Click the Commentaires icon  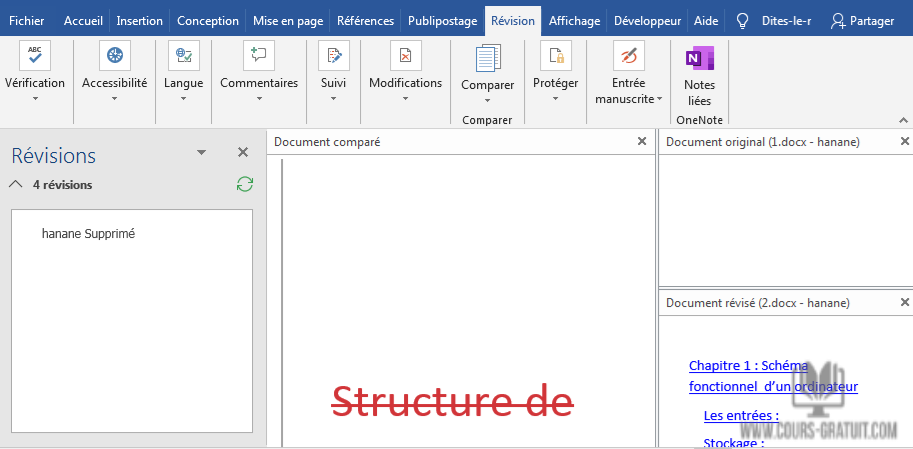[x=259, y=56]
